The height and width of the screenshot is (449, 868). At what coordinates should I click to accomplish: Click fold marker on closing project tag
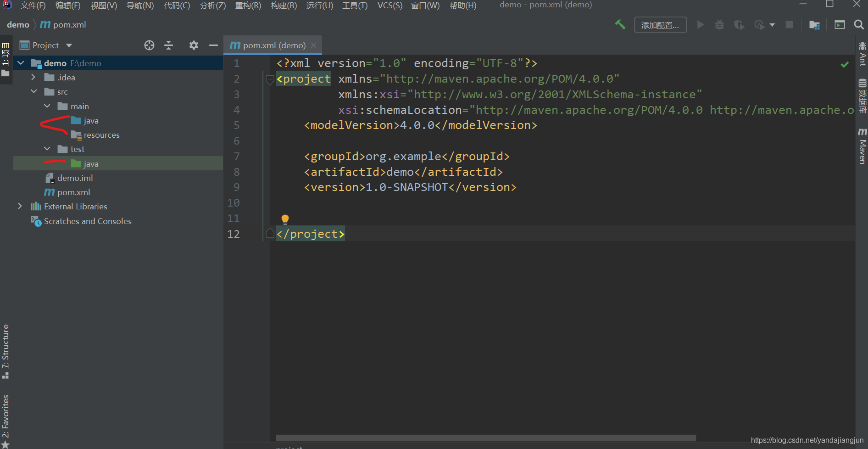[x=270, y=234]
